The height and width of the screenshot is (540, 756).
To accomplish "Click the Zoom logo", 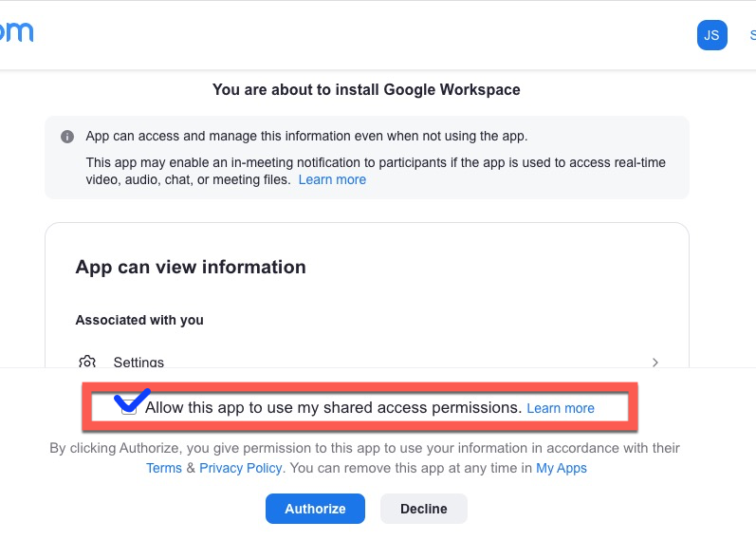I will (16, 32).
